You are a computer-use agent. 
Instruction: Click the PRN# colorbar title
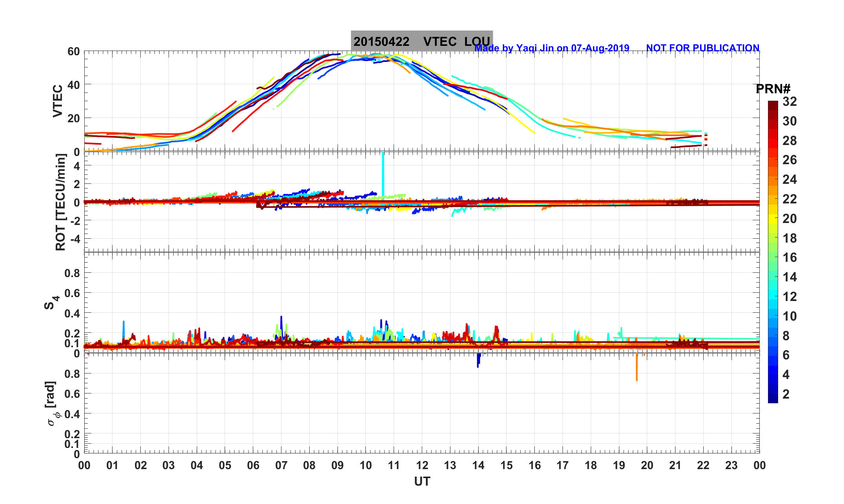coord(773,89)
